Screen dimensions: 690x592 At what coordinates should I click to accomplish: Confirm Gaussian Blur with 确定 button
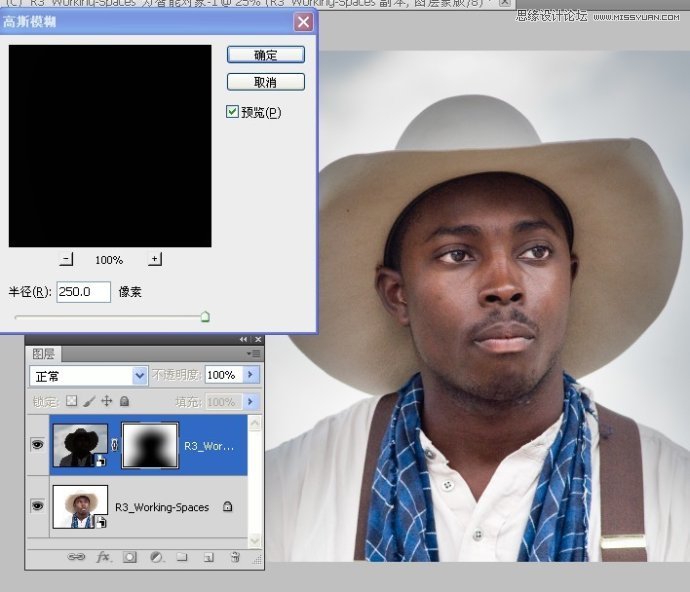tap(266, 55)
